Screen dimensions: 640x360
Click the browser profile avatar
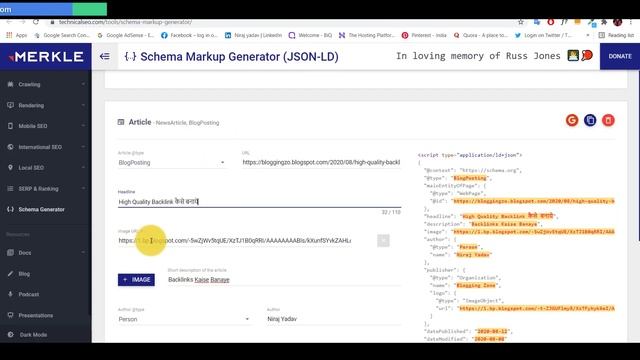point(618,22)
